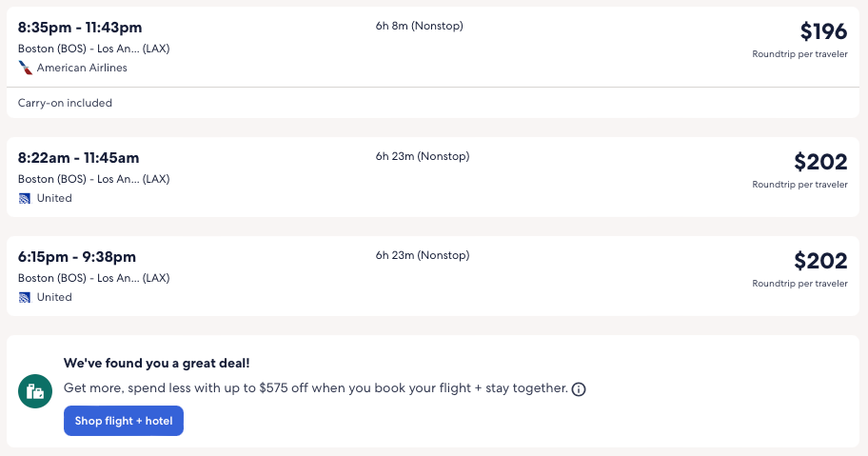The image size is (868, 456).
Task: Click the green flight + hotel package icon
Action: tap(35, 390)
